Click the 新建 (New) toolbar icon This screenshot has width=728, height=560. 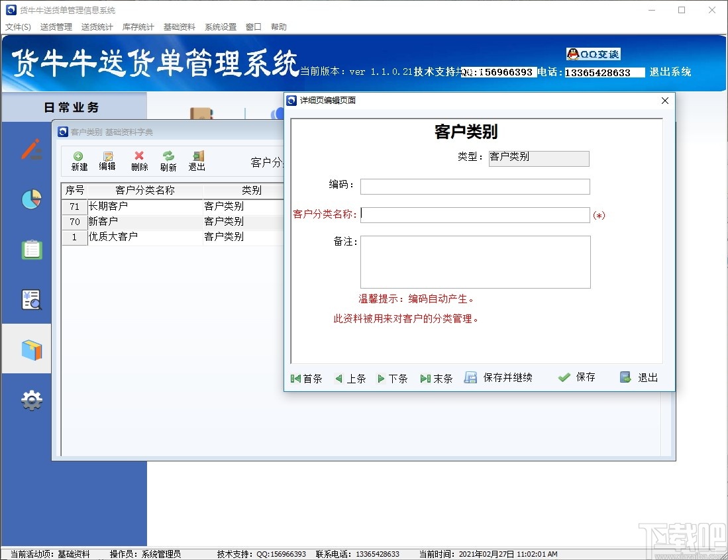click(x=79, y=161)
